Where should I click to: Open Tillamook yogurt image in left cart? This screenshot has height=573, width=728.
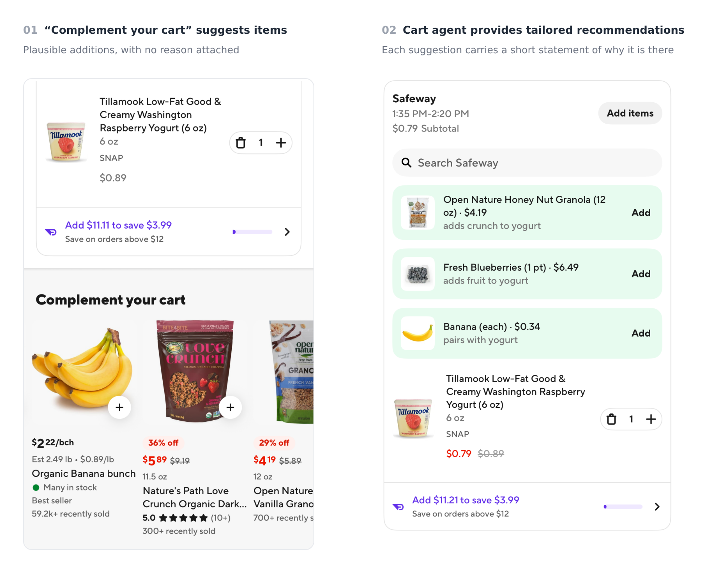click(66, 142)
